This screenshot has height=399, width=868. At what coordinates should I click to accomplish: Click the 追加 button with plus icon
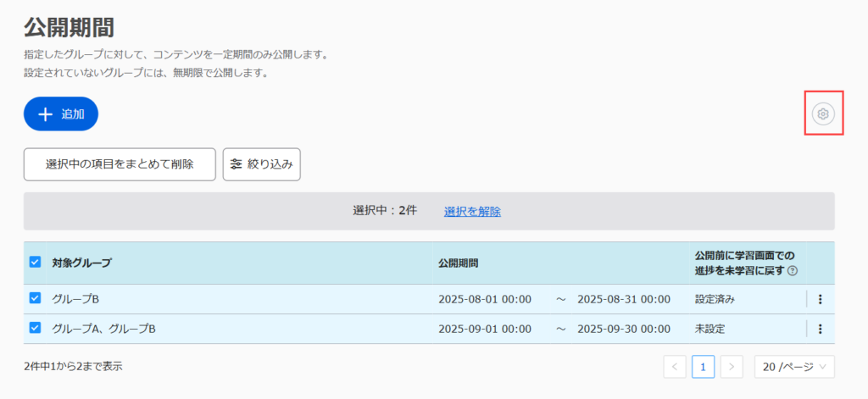(x=61, y=114)
